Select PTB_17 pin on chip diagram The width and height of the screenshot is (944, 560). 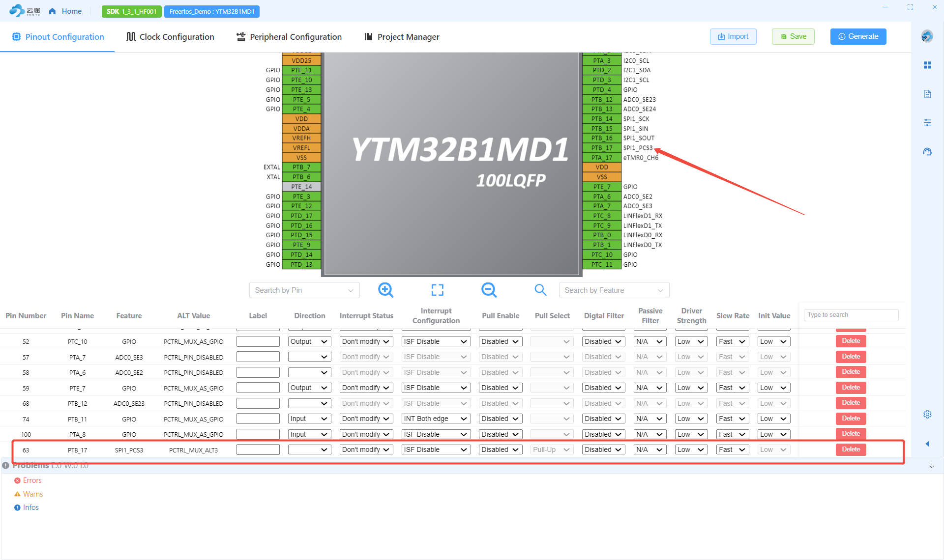pyautogui.click(x=602, y=148)
